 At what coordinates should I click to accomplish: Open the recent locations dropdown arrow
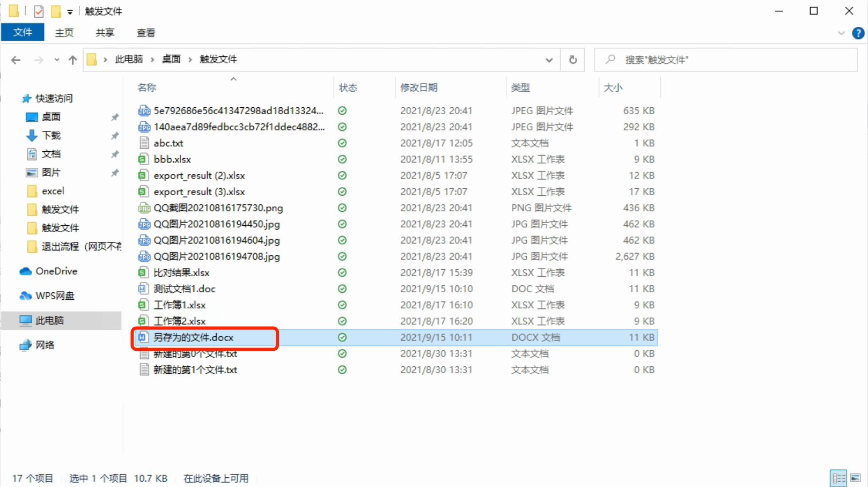coord(56,60)
